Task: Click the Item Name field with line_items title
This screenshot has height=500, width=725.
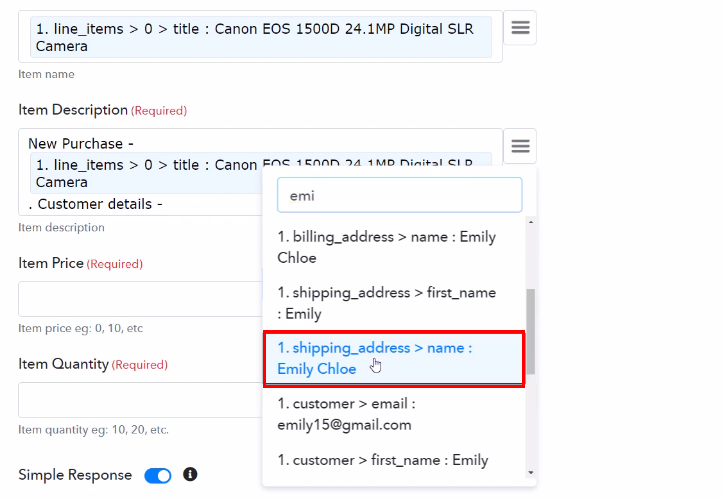Action: 260,37
